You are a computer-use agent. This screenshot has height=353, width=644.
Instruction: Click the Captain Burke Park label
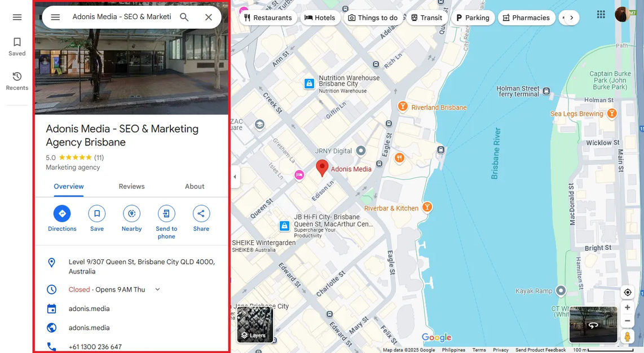point(610,80)
